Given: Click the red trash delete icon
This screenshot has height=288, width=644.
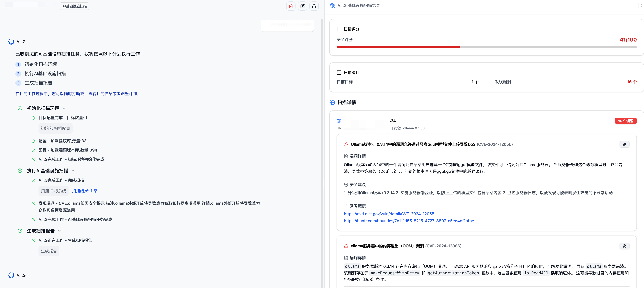Looking at the screenshot, I should (291, 6).
